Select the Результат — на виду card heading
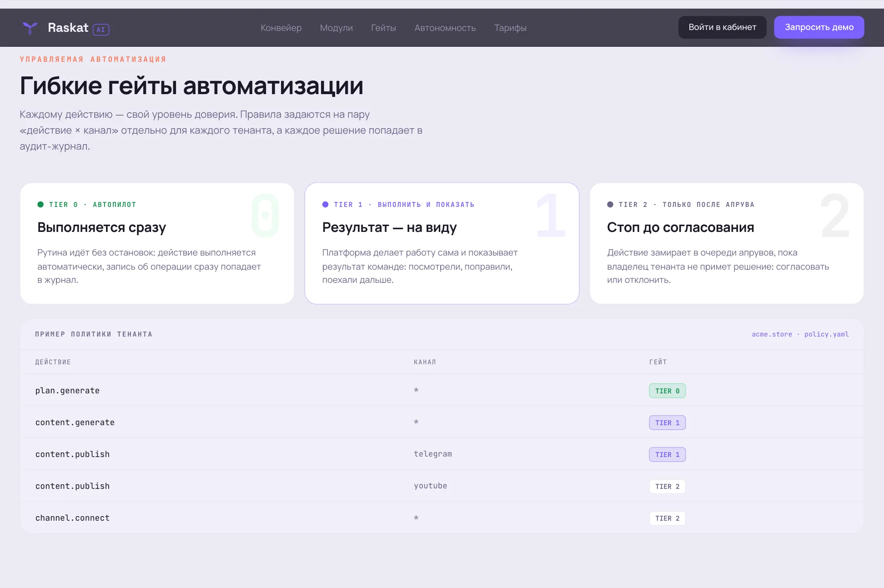The width and height of the screenshot is (884, 588). 389,227
